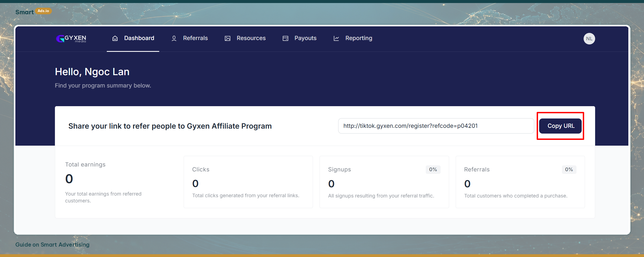The image size is (644, 257).
Task: View the Reporting tab
Action: [x=353, y=38]
